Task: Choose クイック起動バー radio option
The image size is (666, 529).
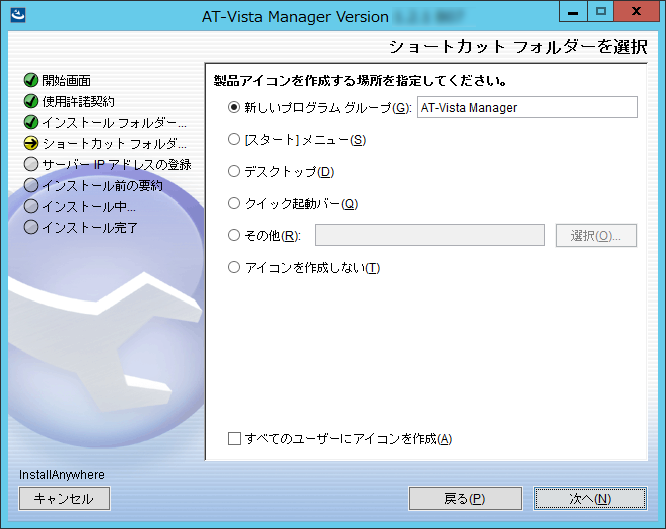Action: click(234, 203)
